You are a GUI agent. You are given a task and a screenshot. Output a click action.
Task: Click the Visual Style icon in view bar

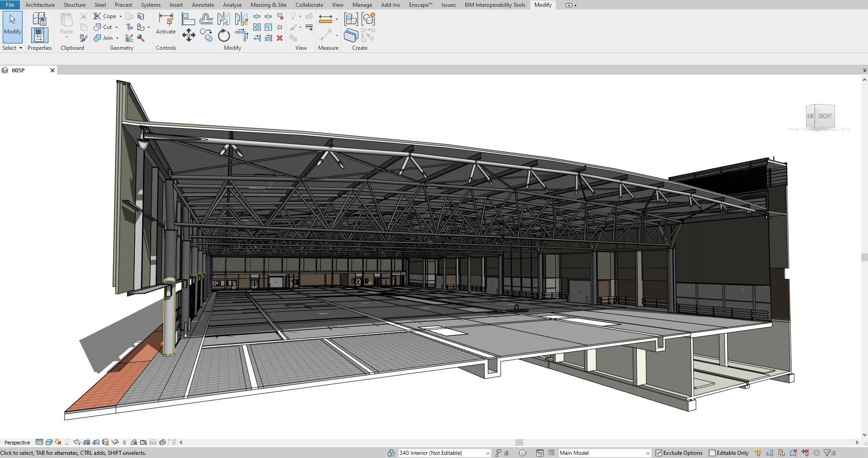tap(49, 442)
